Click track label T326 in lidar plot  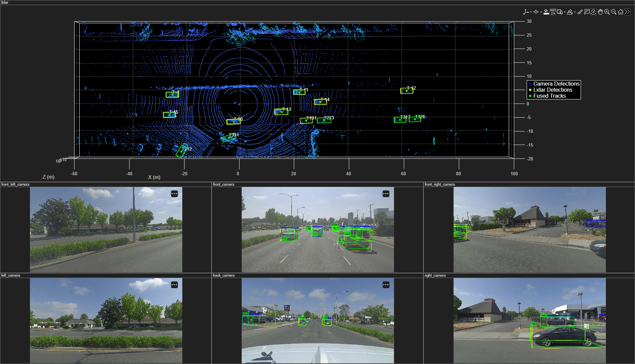[x=420, y=117]
